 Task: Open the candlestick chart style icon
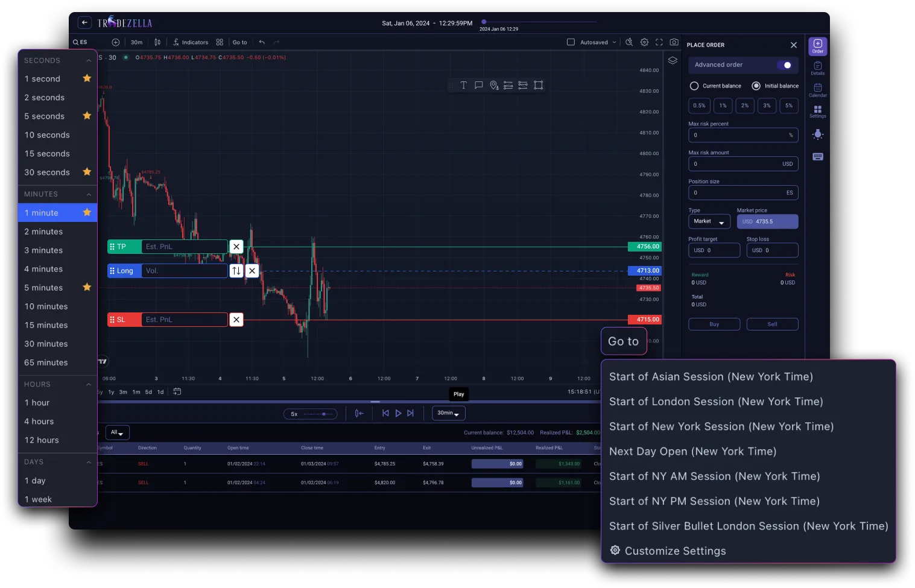pos(157,42)
